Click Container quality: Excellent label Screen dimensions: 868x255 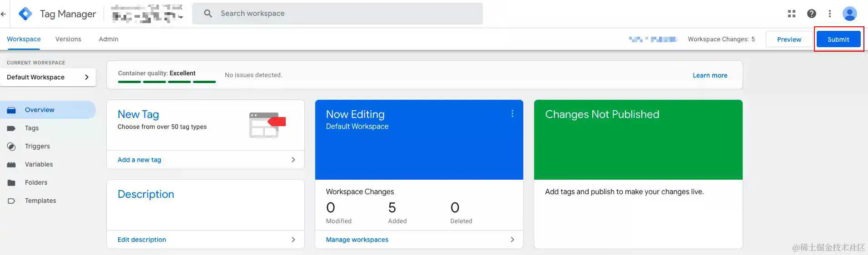tap(157, 73)
